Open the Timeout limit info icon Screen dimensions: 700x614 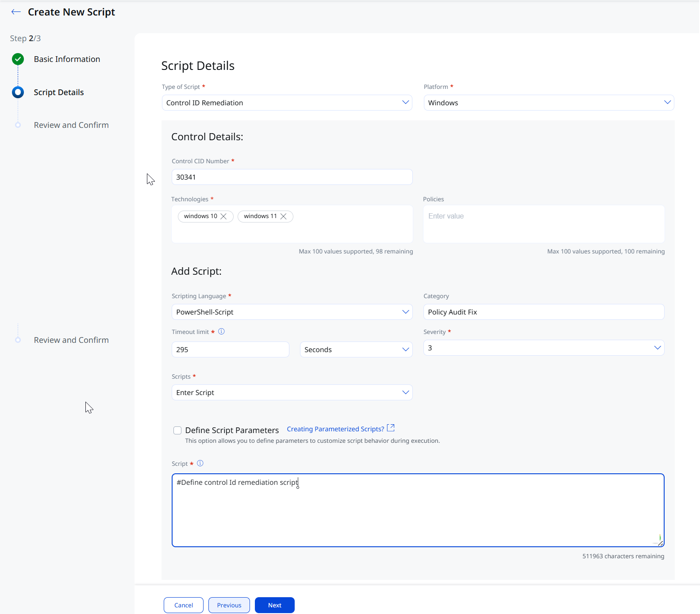click(222, 331)
